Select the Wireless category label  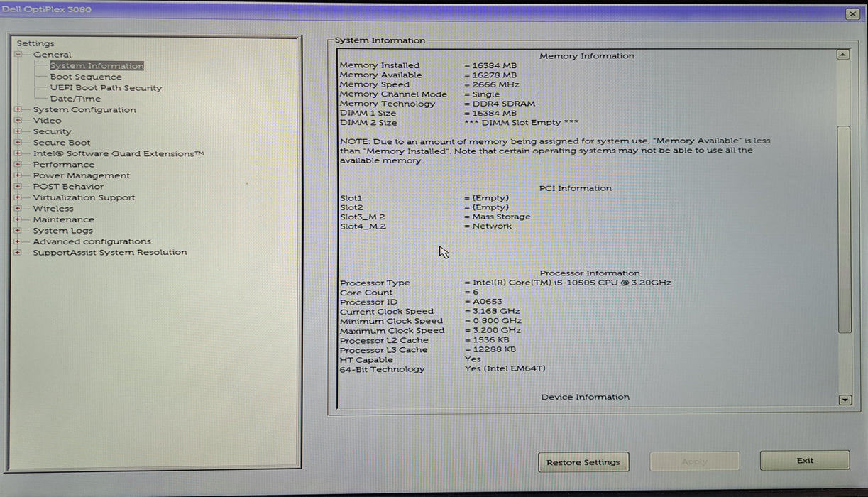pyautogui.click(x=53, y=209)
